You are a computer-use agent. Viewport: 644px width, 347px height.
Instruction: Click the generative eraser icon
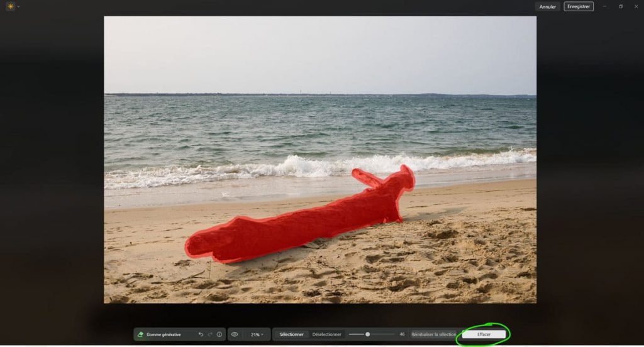[140, 334]
